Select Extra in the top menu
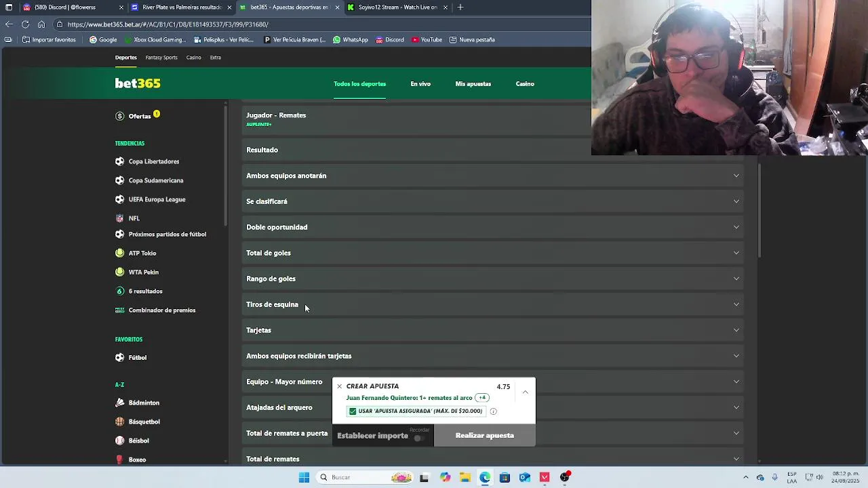The width and height of the screenshot is (868, 488). click(216, 58)
